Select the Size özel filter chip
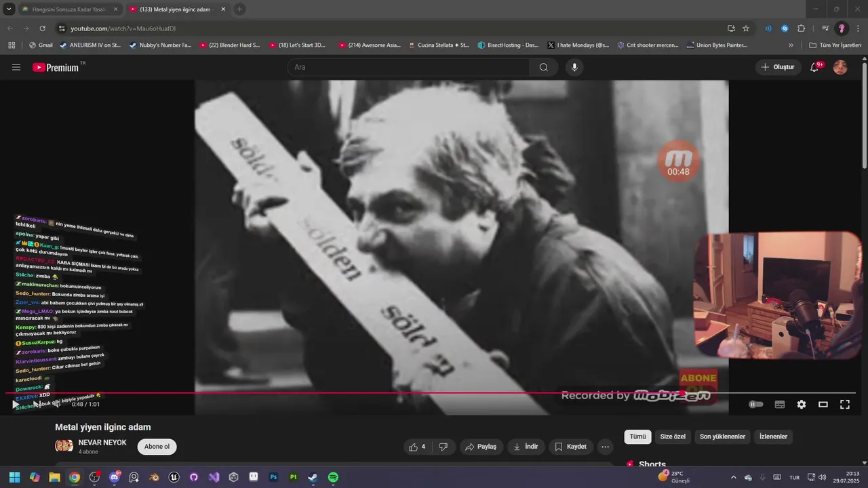 [673, 436]
